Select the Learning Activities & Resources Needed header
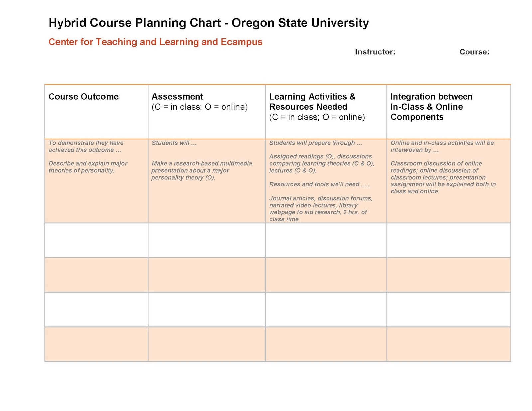 tap(312, 102)
